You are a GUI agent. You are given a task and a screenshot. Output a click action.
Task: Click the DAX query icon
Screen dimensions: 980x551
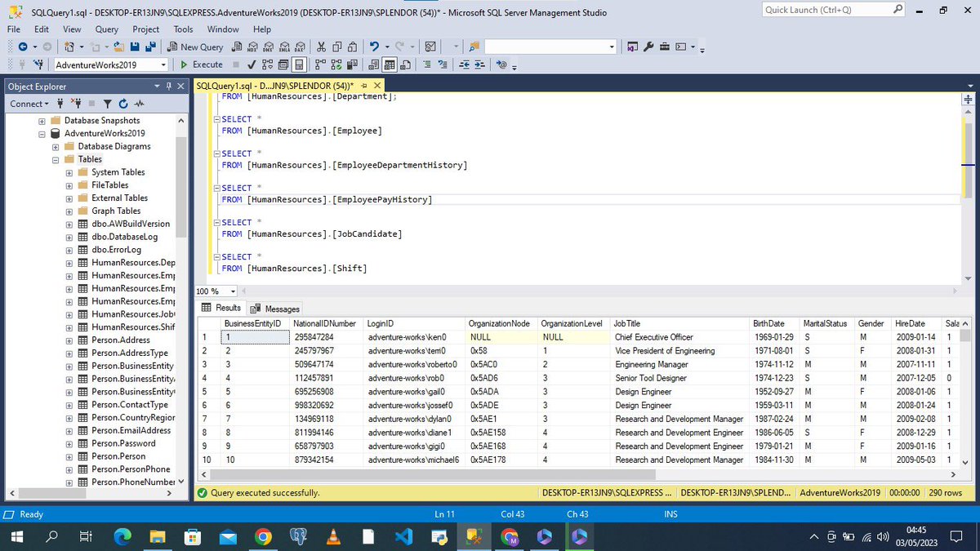pos(301,47)
